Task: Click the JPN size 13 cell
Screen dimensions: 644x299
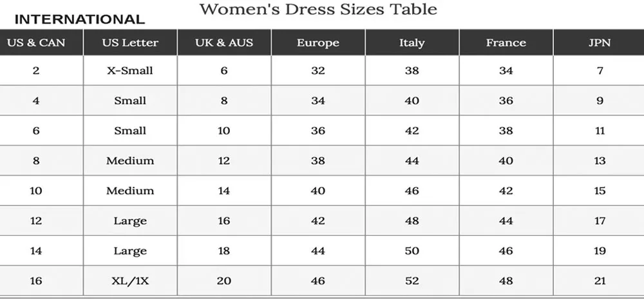Action: coord(600,160)
